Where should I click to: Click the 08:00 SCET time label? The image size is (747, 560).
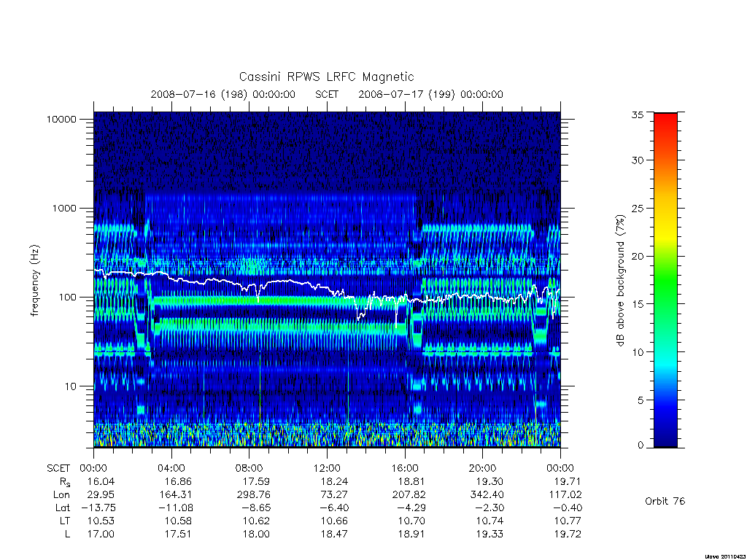249,468
